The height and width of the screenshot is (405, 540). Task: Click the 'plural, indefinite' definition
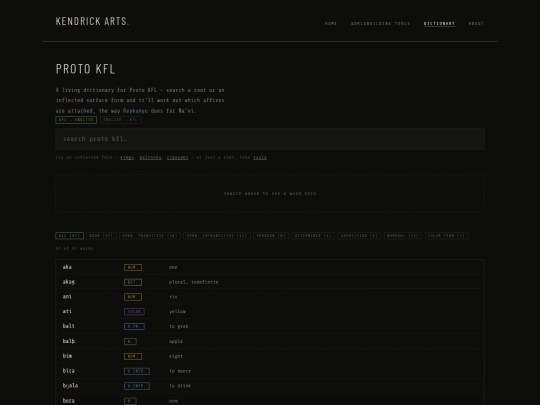(194, 282)
